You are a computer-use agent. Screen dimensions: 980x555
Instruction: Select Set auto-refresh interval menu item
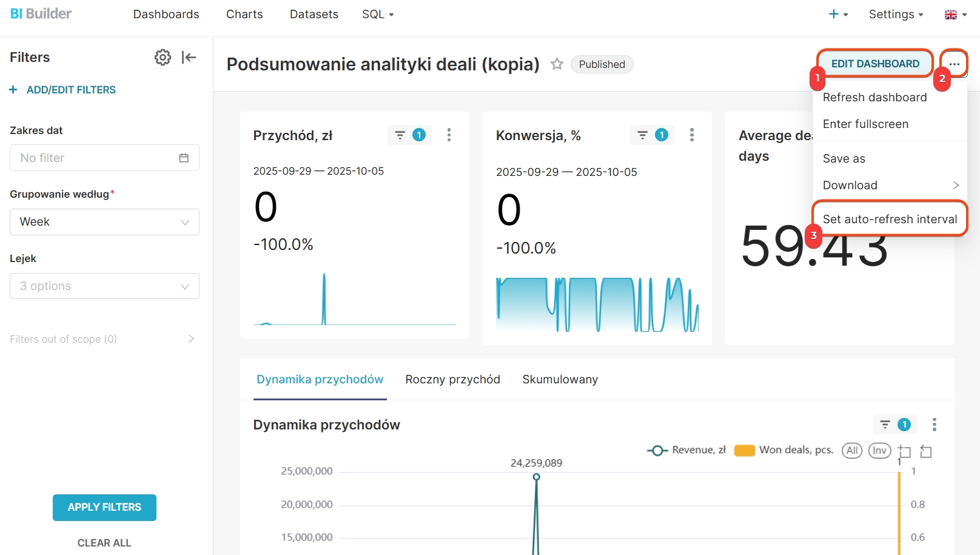[889, 219]
